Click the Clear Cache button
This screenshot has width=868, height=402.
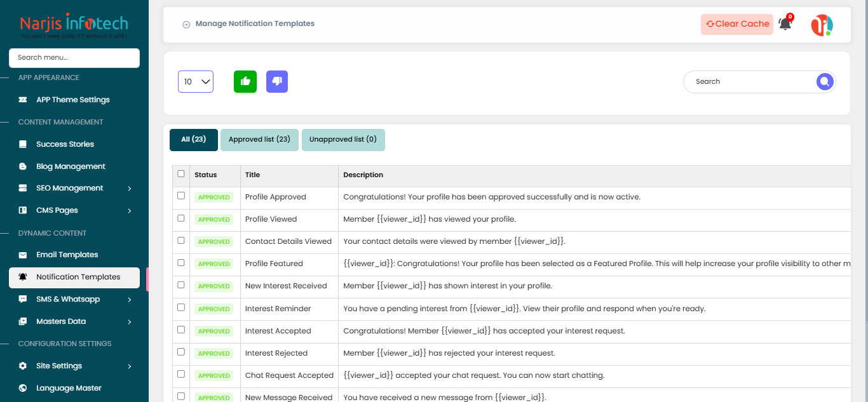[737, 24]
